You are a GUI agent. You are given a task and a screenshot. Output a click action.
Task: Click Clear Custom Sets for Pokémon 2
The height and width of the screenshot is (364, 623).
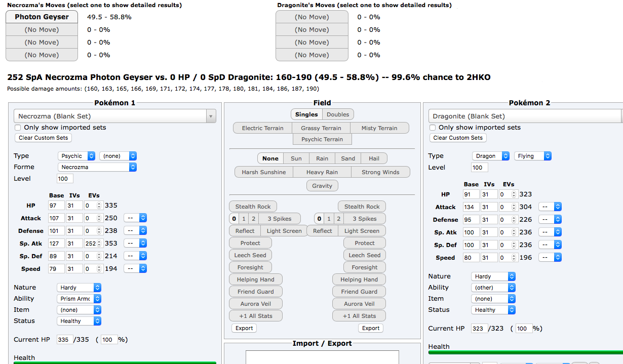point(458,138)
